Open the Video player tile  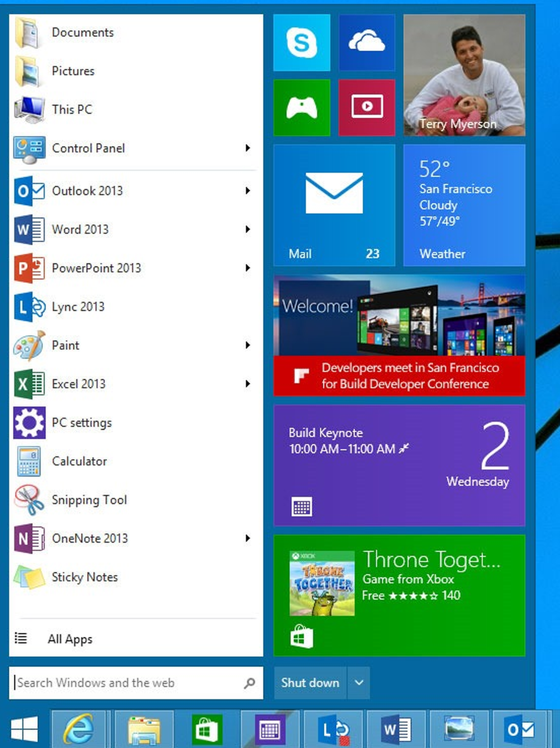(367, 107)
